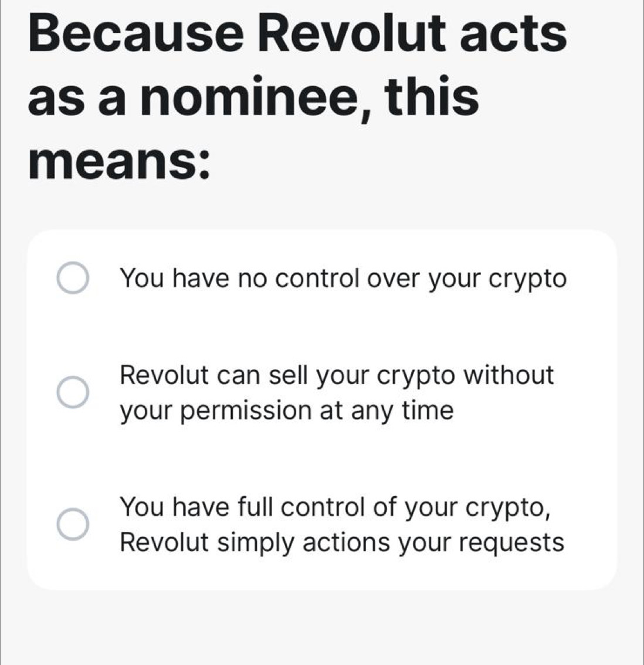Viewport: 644px width, 665px height.
Task: Select the radio button beside 'You have no control over your crypto'
Action: (x=73, y=278)
